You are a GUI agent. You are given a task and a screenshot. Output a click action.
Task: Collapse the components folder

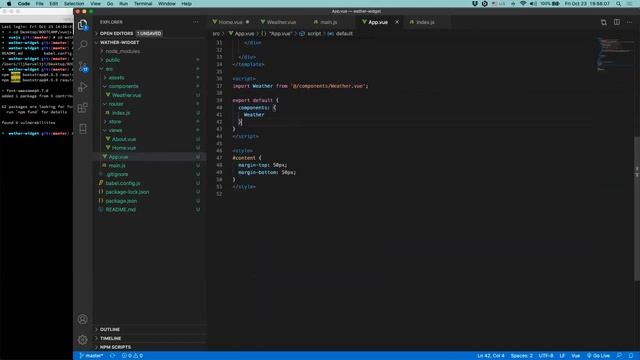[x=123, y=87]
